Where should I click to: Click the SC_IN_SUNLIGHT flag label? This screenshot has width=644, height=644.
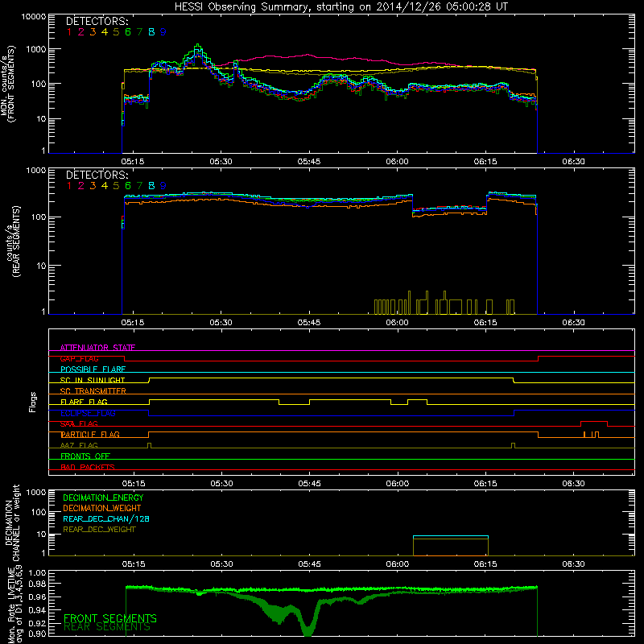pos(93,380)
